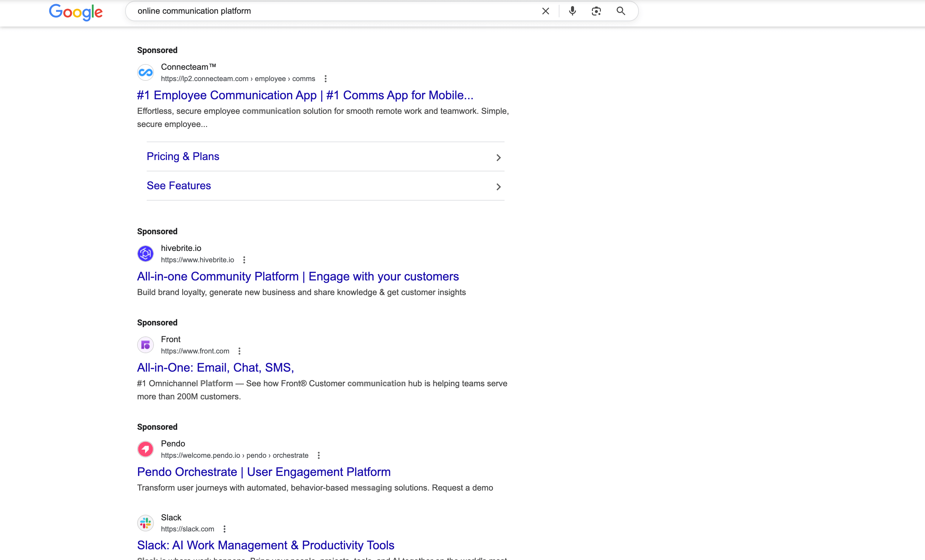This screenshot has height=560, width=925.
Task: Click the magnifying glass search button
Action: coord(621,11)
